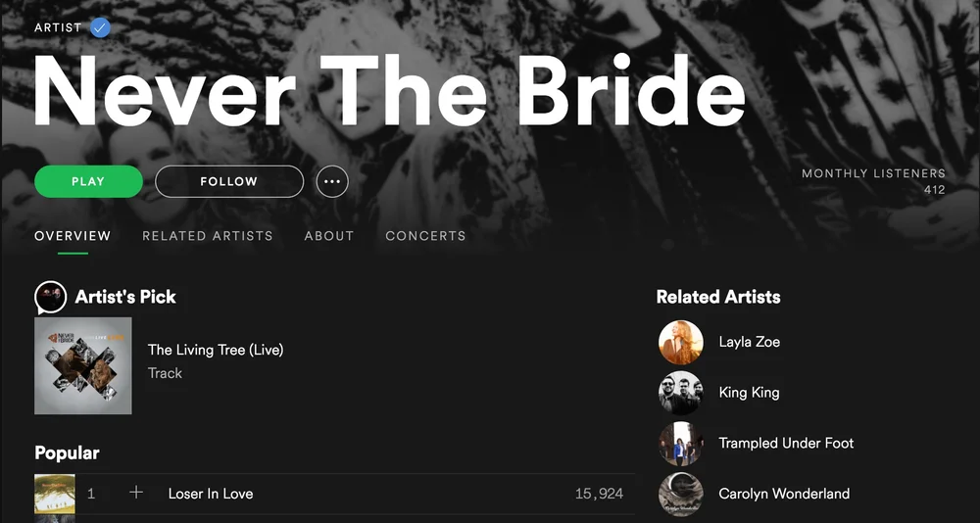
Task: Click the Artist's Pick avatar bubble
Action: (51, 298)
